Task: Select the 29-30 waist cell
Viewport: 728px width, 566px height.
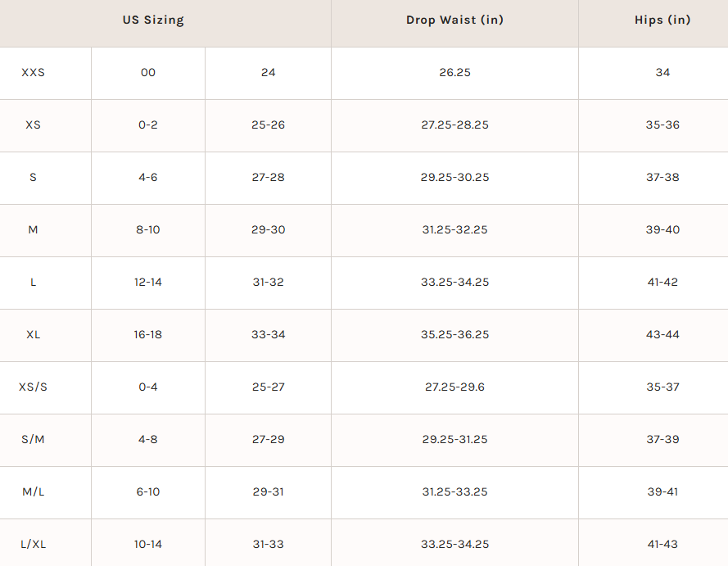Action: point(269,230)
